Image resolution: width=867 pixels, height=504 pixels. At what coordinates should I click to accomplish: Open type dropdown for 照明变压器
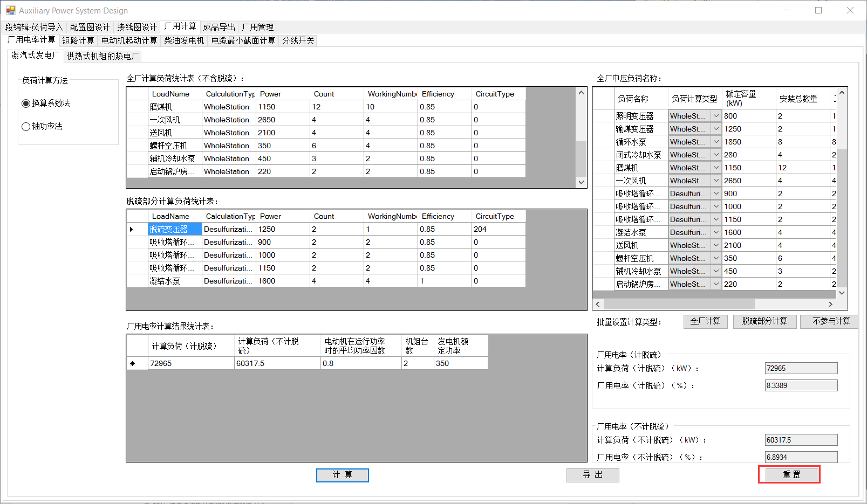click(x=716, y=116)
